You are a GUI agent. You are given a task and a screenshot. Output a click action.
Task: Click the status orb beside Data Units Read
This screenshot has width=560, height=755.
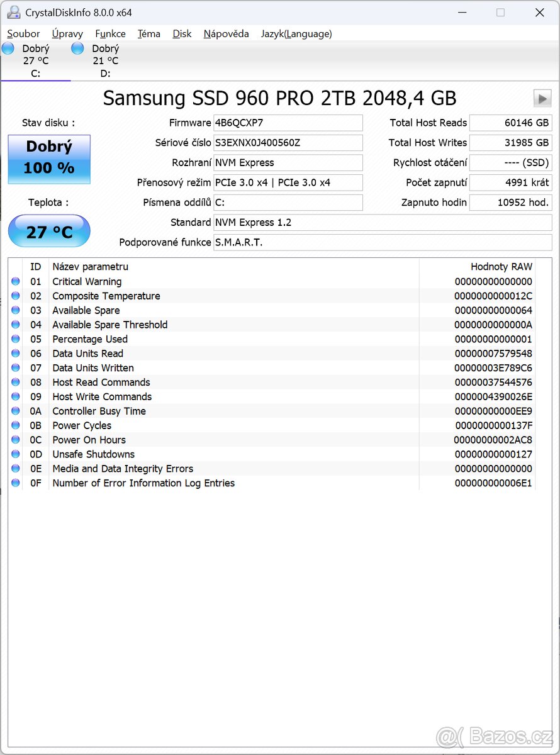point(16,354)
